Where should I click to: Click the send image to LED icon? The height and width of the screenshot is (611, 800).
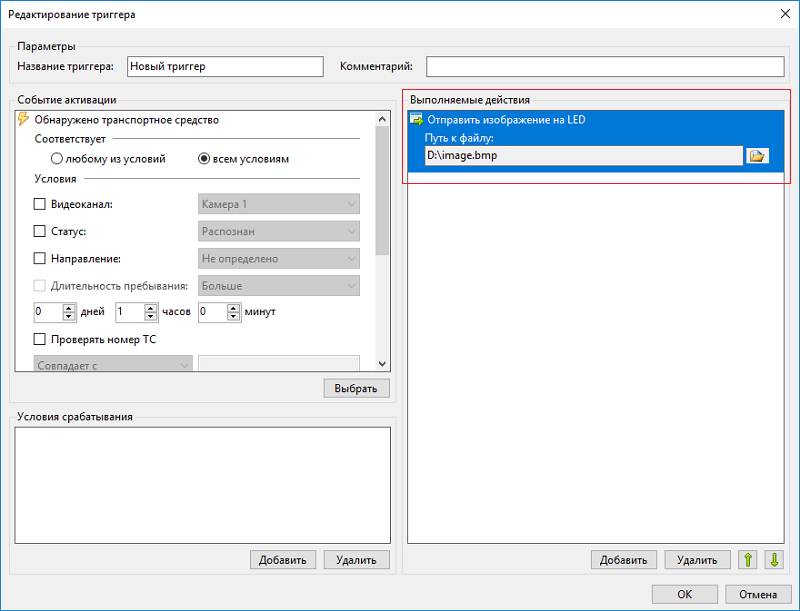click(417, 119)
